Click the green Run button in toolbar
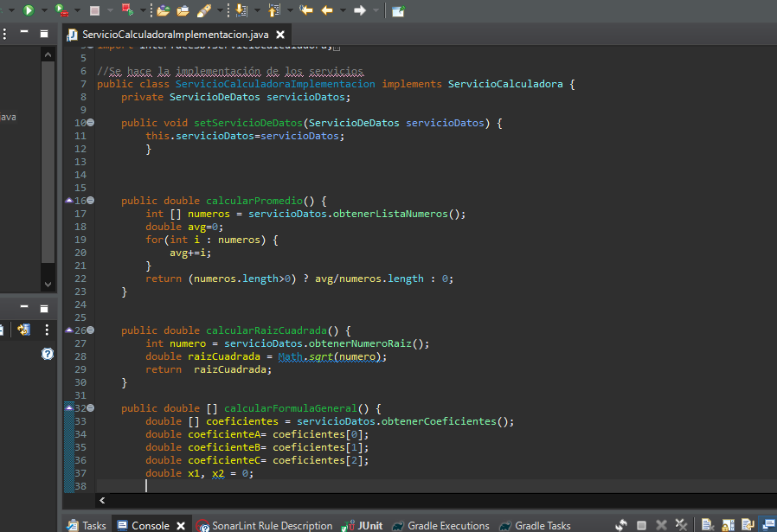This screenshot has height=532, width=777. coord(28,10)
